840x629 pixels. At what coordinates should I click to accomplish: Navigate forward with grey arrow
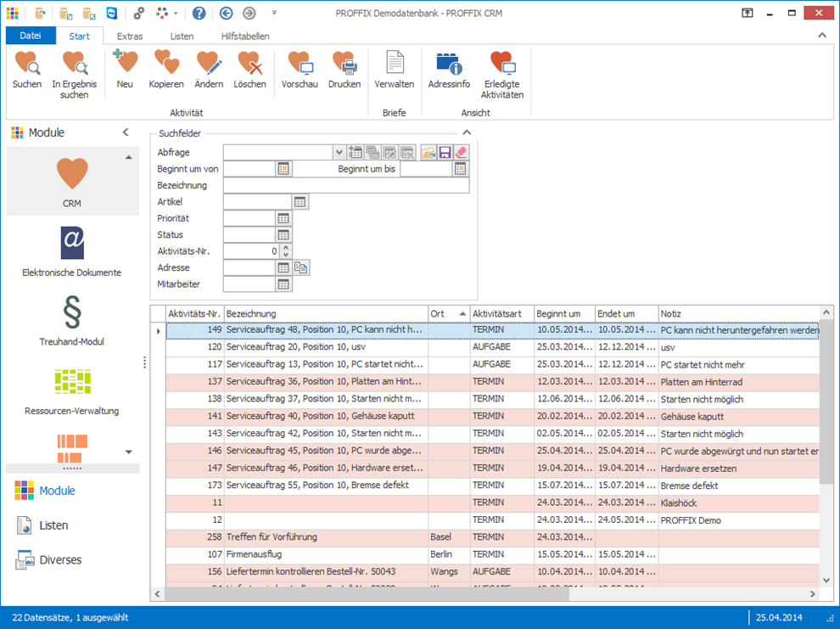249,13
